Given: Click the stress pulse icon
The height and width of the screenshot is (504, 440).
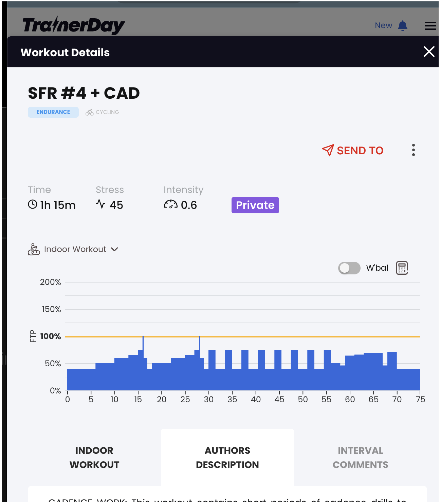Looking at the screenshot, I should (x=100, y=204).
